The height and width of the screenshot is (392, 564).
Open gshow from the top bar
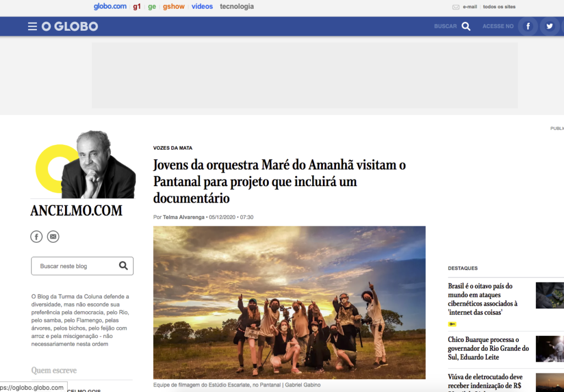[x=173, y=7]
